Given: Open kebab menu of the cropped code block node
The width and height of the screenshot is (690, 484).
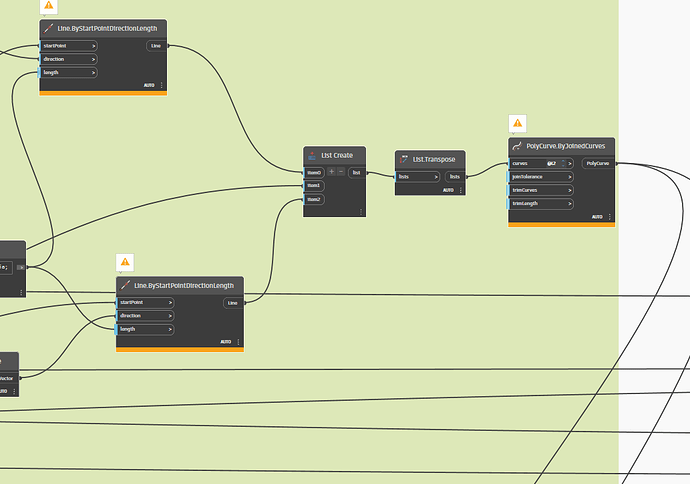Looking at the screenshot, I should click(21, 293).
